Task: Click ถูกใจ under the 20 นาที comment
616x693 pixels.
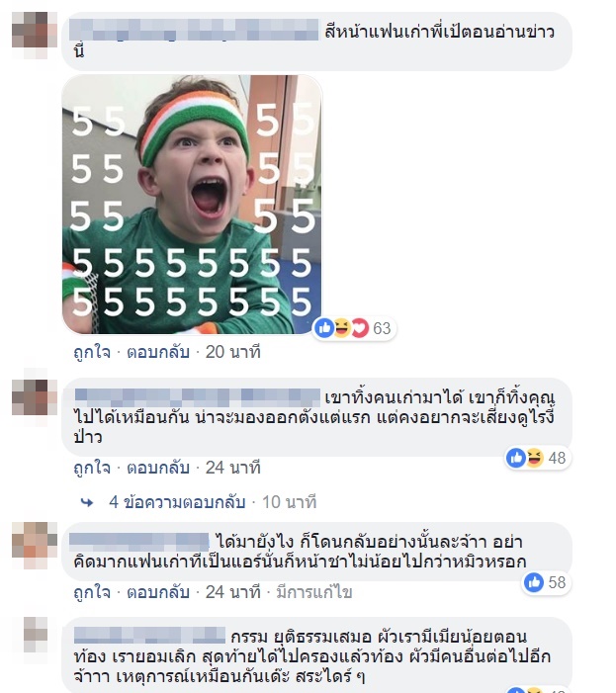Action: click(92, 352)
